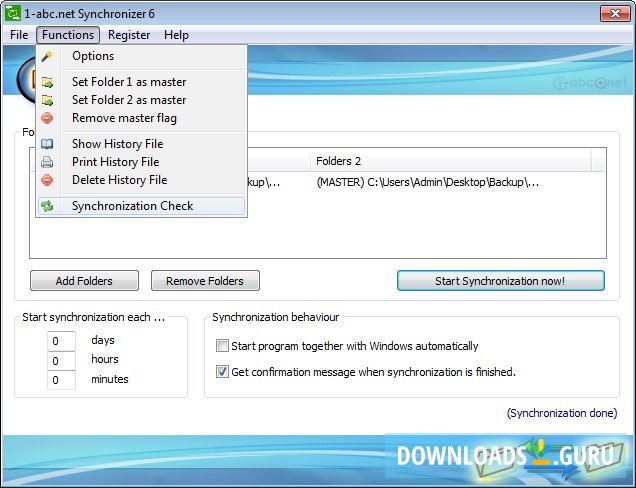This screenshot has width=636, height=488.
Task: Open the Help menu
Action: 176,35
